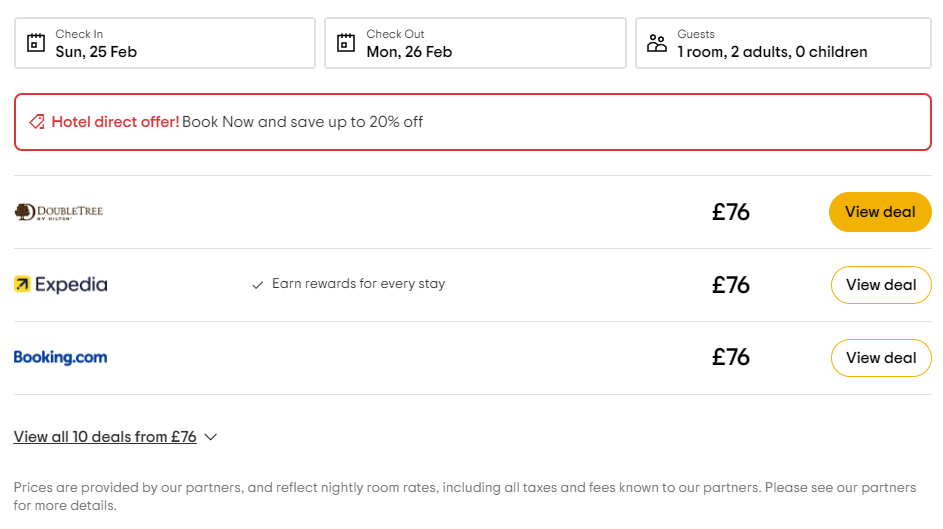Screen dimensions: 943x529
Task: Click the Check In calendar icon
Action: coord(36,43)
